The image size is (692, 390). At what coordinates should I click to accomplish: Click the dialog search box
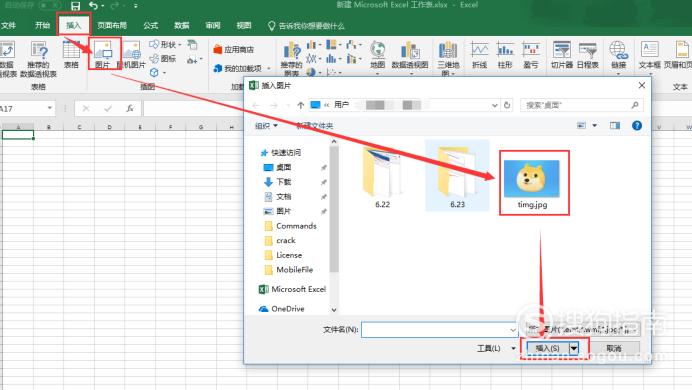pyautogui.click(x=581, y=105)
